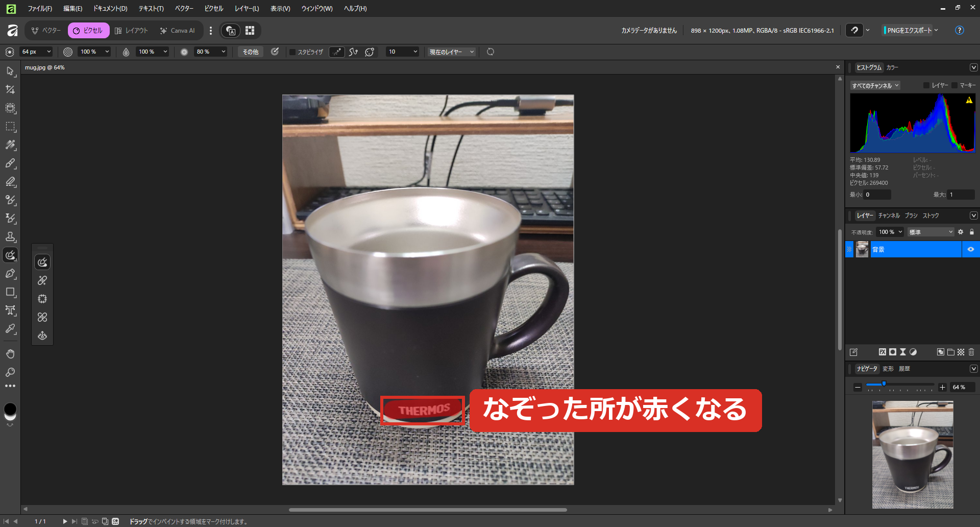980x527 pixels.
Task: Open the レイヤー(L) menu
Action: [247, 9]
